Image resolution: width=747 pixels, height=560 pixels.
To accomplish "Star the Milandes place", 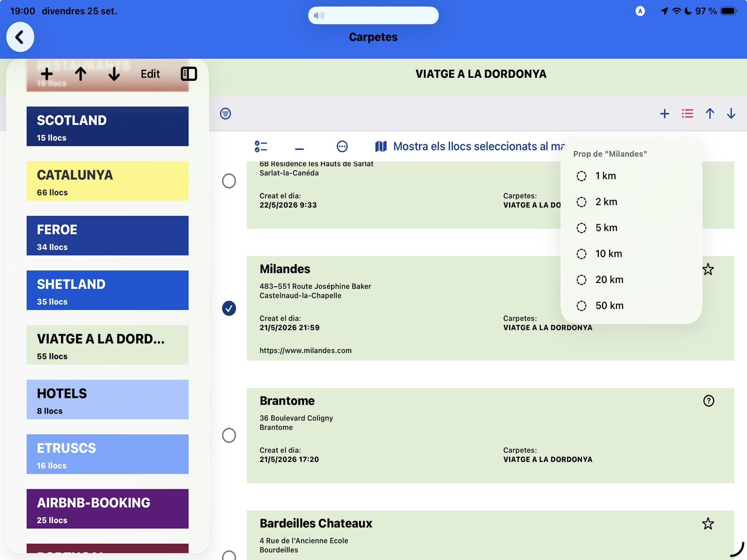I will pyautogui.click(x=708, y=270).
